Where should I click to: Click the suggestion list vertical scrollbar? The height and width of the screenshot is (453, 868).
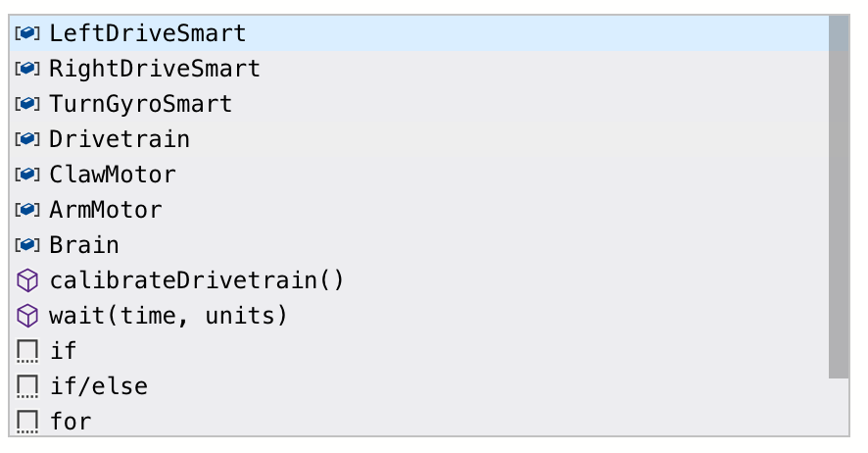point(838,196)
